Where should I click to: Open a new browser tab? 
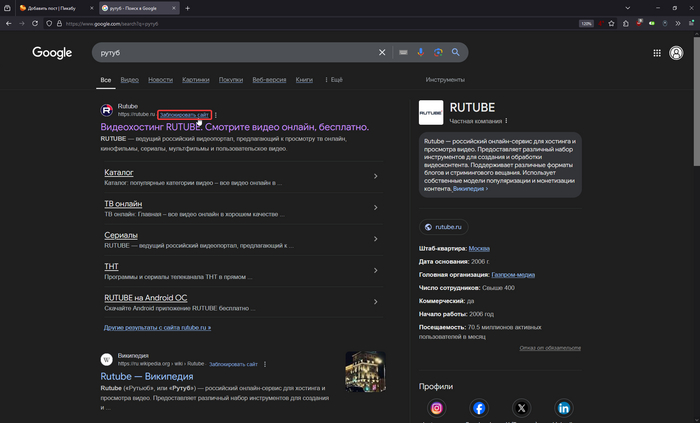click(x=188, y=8)
